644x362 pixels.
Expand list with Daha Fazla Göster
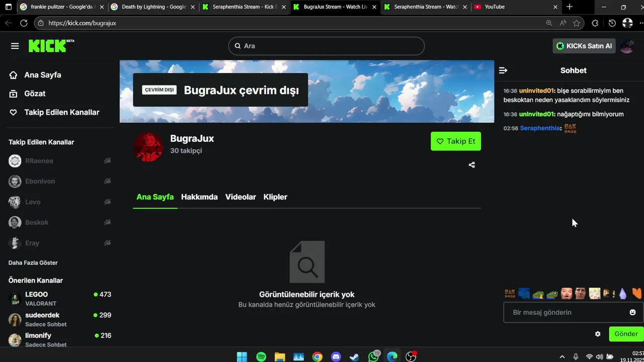tap(33, 263)
